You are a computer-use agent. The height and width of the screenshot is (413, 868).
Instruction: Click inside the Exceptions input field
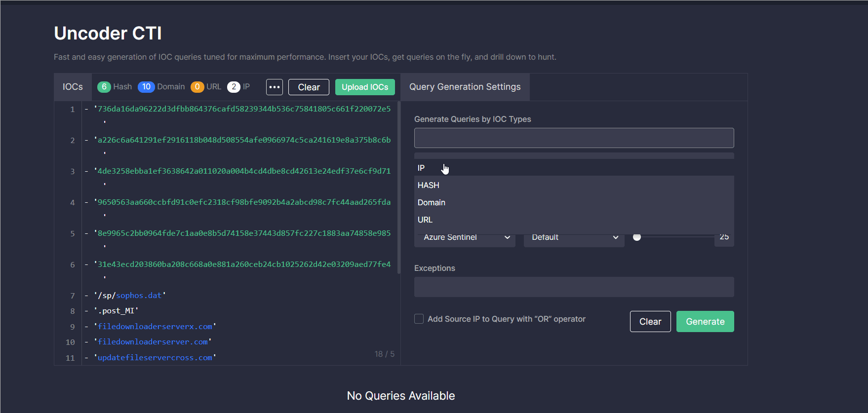(574, 287)
